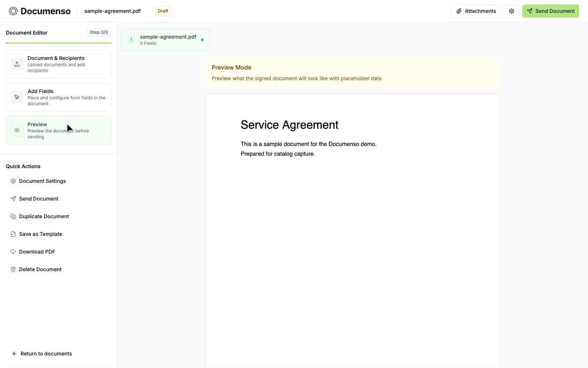This screenshot has height=368, width=588.
Task: Open settings via the top-right gear icon
Action: [x=512, y=11]
